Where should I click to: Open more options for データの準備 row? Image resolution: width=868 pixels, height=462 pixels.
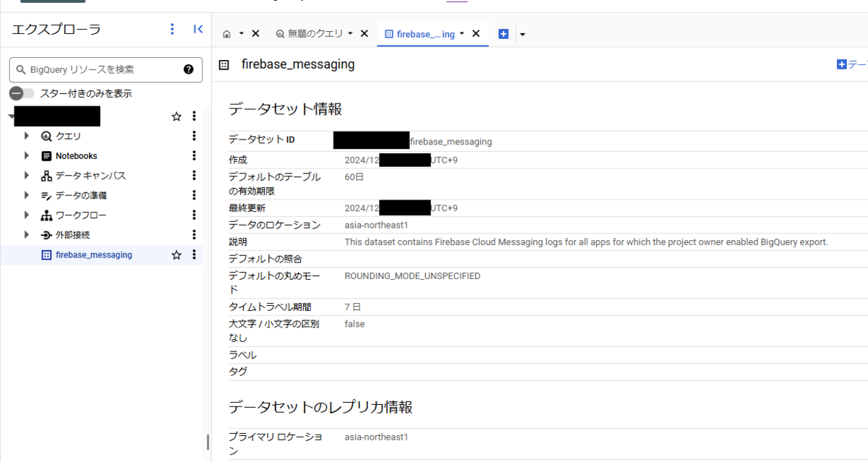click(x=194, y=195)
